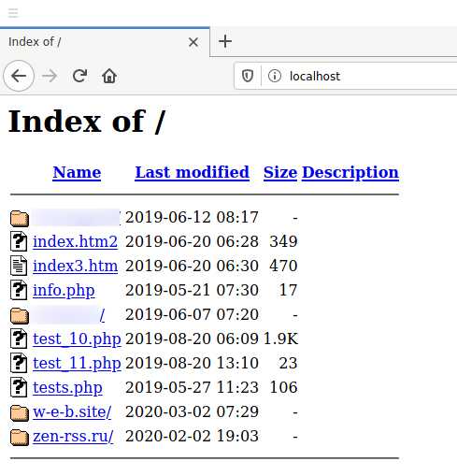Sort listing by Last modified column

click(x=193, y=172)
